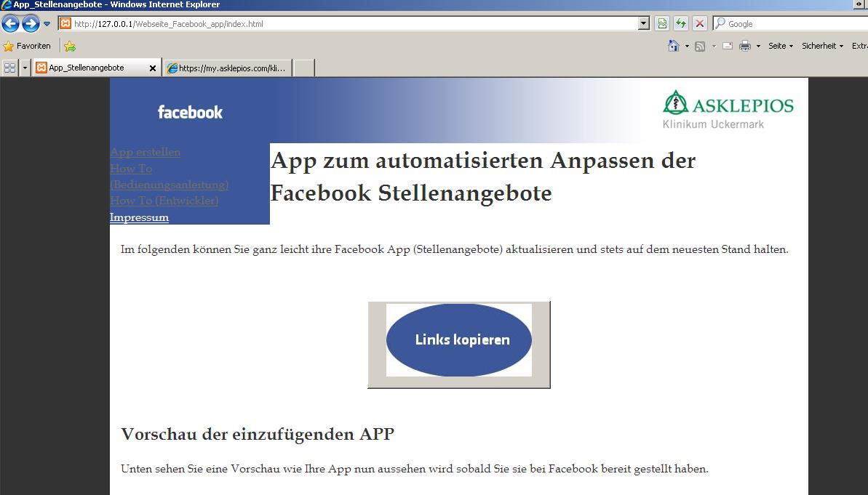Expand the tab list dropdown arrow

(25, 68)
